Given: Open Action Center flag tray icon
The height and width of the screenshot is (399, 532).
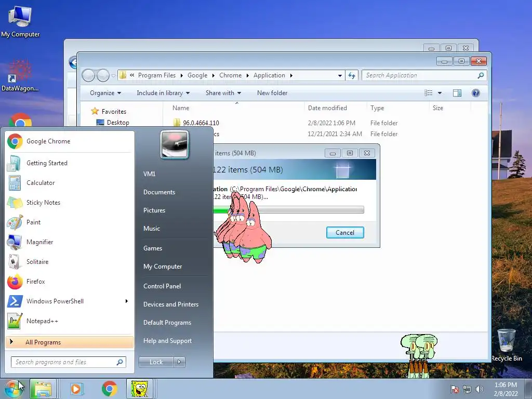Looking at the screenshot, I should click(455, 389).
